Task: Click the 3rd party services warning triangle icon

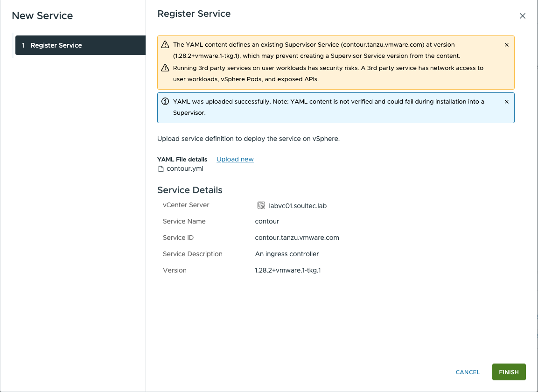Action: click(165, 68)
